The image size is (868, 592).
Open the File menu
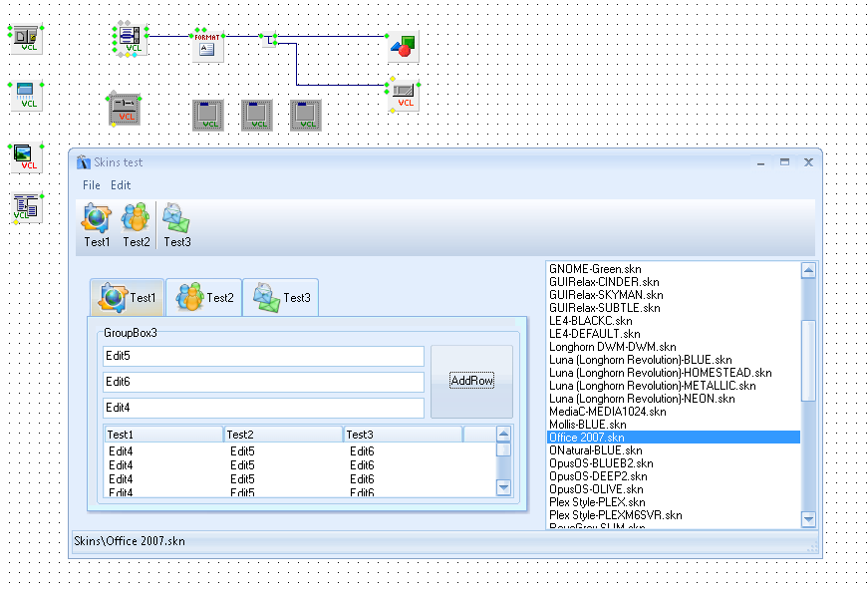tap(92, 185)
